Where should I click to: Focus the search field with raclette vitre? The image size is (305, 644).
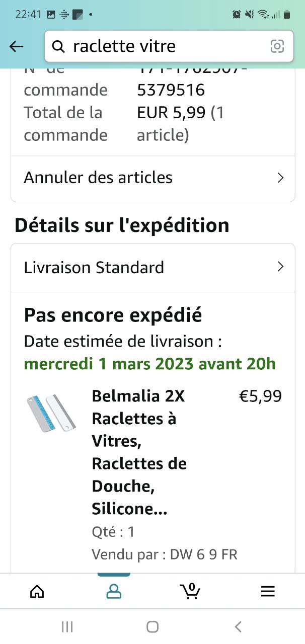pos(166,47)
